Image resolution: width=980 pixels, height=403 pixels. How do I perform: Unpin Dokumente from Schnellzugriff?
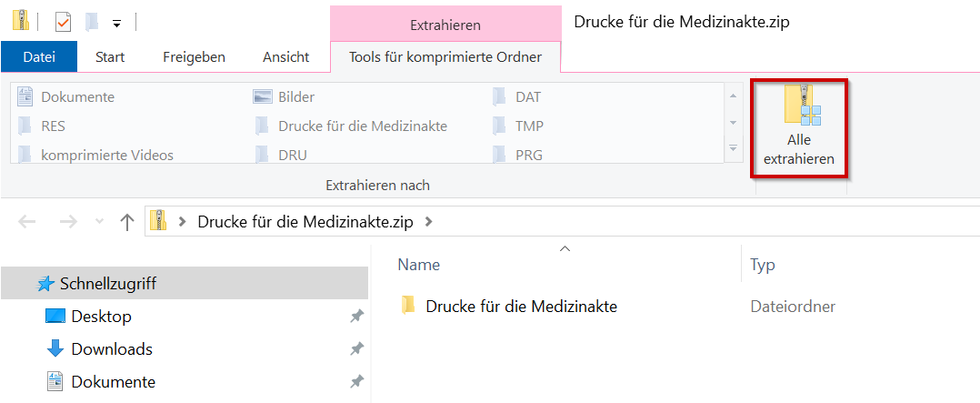(356, 382)
